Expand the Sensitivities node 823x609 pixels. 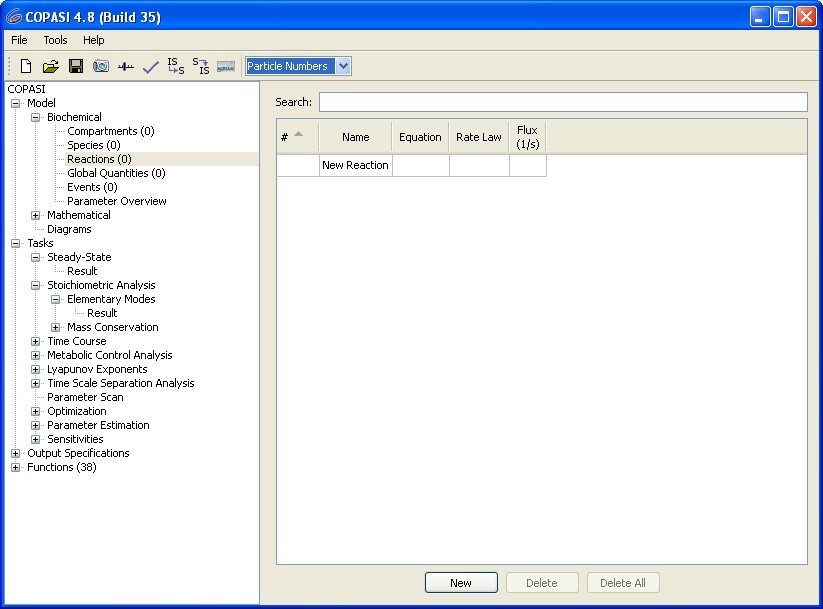pyautogui.click(x=36, y=439)
